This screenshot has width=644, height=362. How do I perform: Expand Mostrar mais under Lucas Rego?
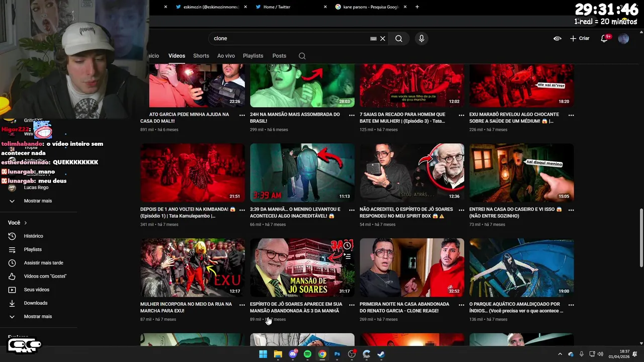pos(38,201)
